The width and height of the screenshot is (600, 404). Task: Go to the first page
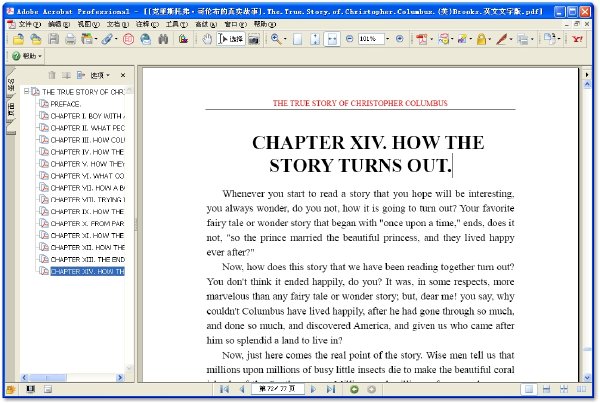(x=225, y=389)
